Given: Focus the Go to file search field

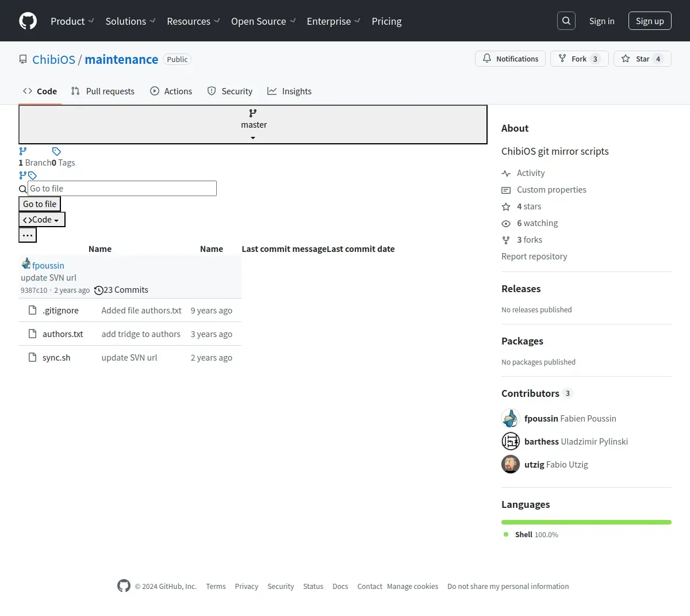Looking at the screenshot, I should click(x=122, y=189).
